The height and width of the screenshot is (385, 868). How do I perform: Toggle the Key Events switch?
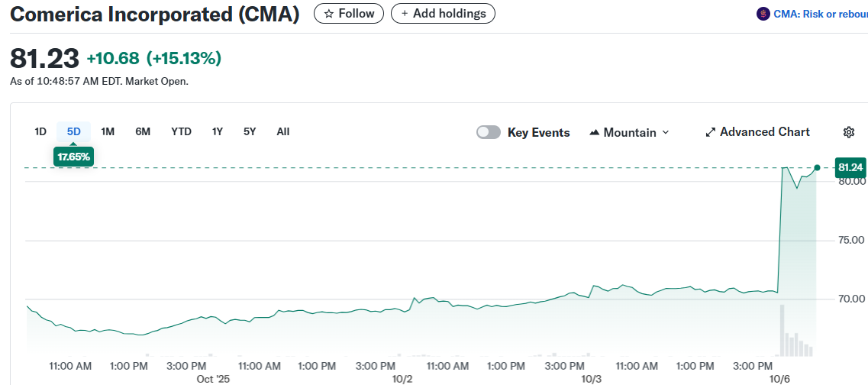(489, 132)
